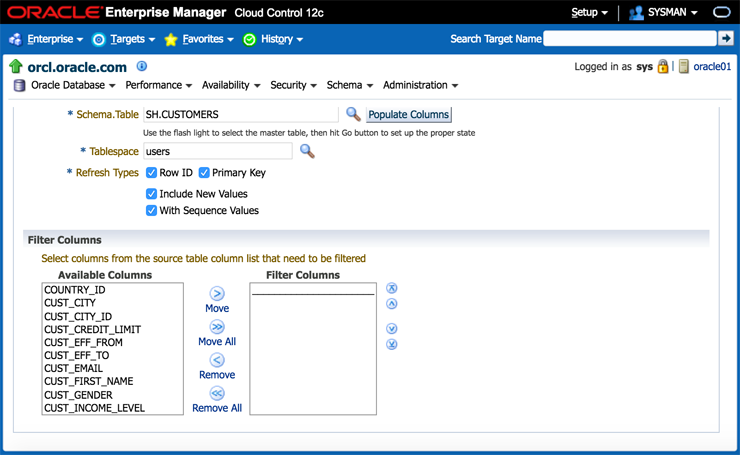The image size is (740, 455).
Task: Move selected filter column to top
Action: 392,288
